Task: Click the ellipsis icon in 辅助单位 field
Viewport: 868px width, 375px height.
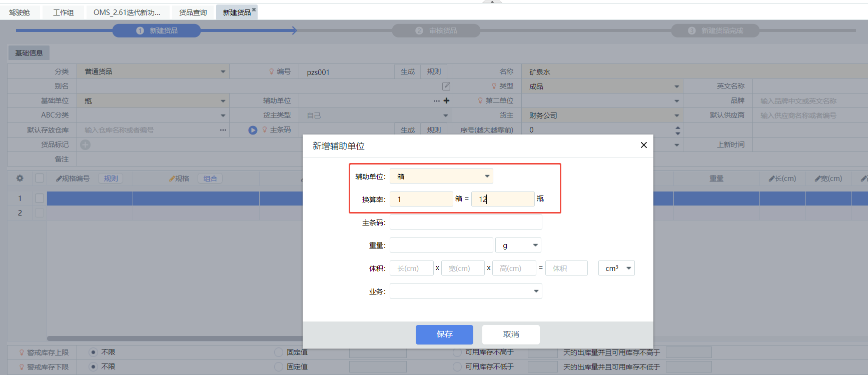Action: click(436, 100)
